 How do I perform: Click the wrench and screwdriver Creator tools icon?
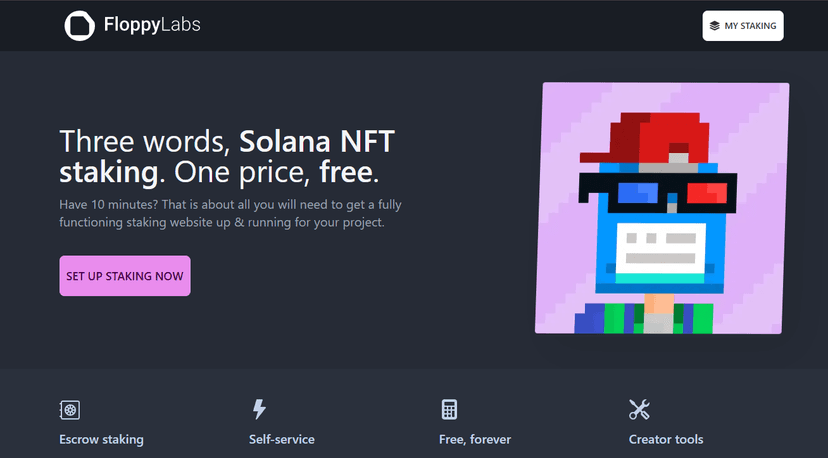pos(639,409)
